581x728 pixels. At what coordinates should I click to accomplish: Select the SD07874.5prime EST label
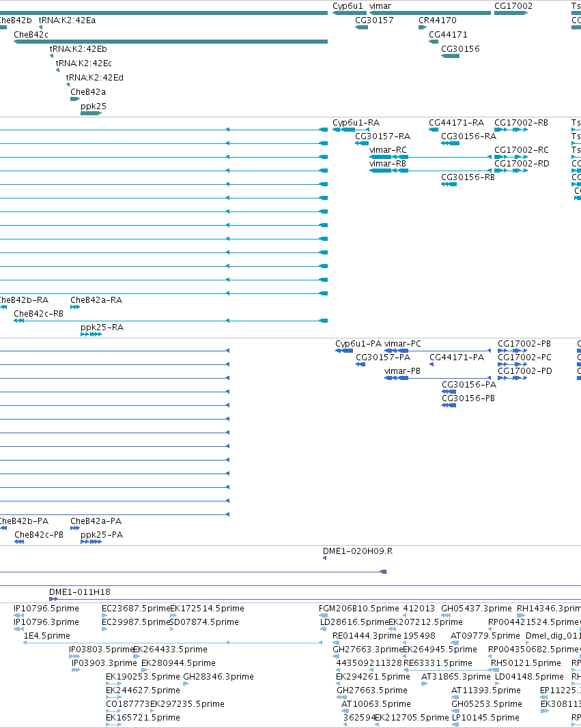click(204, 622)
